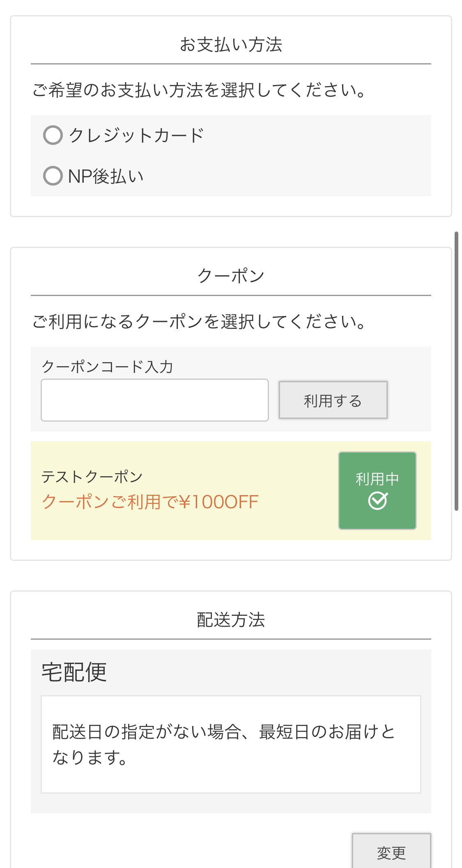Screen dimensions: 462x868
Task: Click the NP後払い label text
Action: (x=106, y=176)
